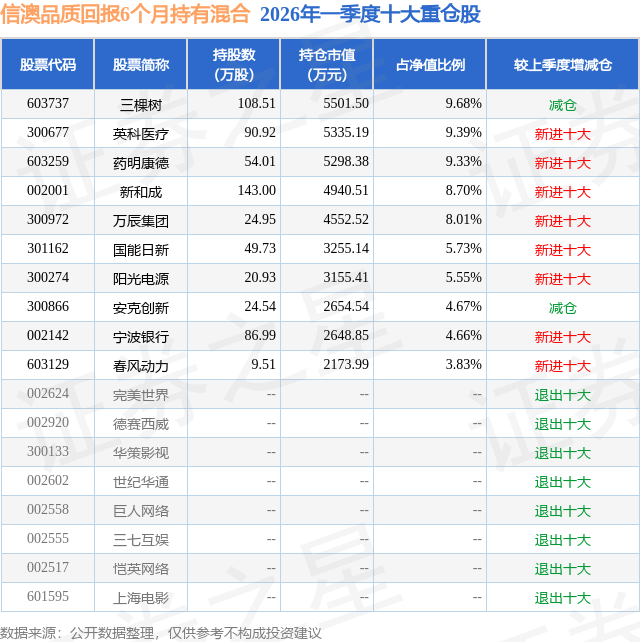The height and width of the screenshot is (642, 640).
Task: Click holding value 5501.50
Action: [x=346, y=104]
